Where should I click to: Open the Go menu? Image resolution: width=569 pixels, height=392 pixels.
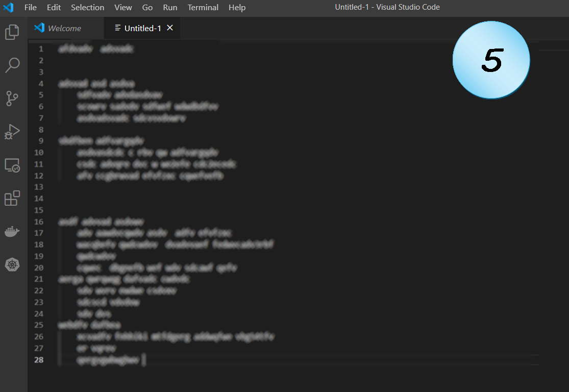147,8
